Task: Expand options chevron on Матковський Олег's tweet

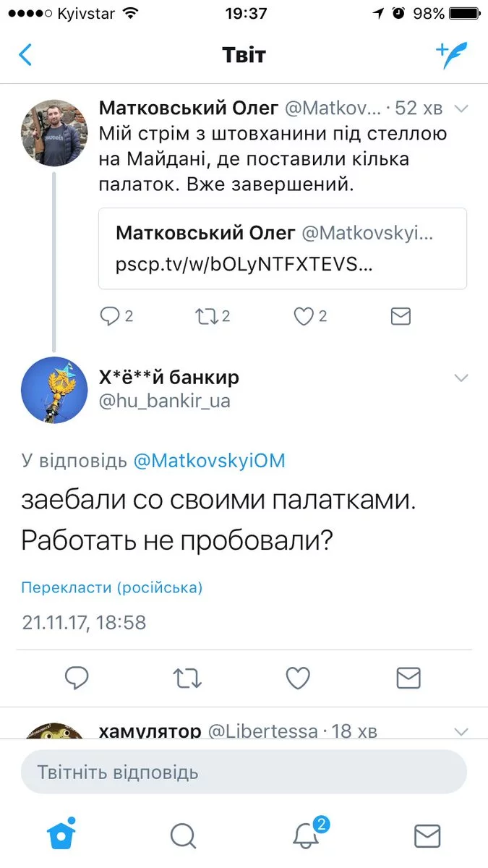Action: pyautogui.click(x=461, y=109)
